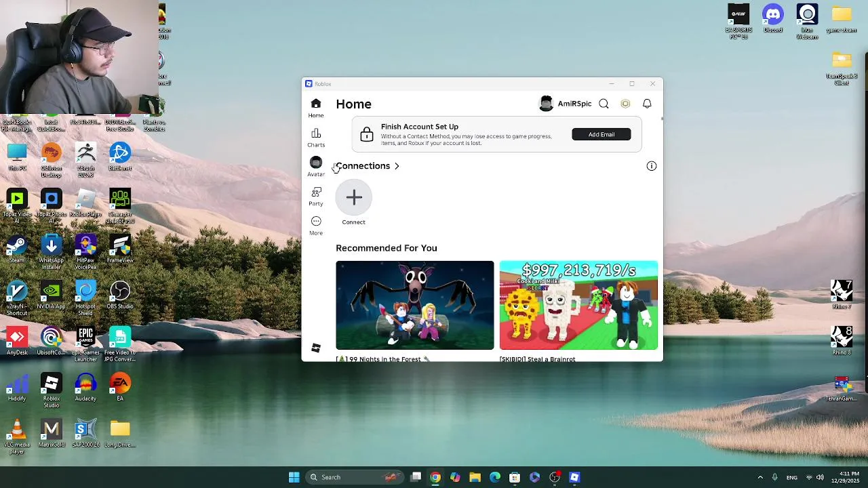Select the Hiddify desktop shortcut
Viewport: 868px width, 488px height.
coord(17,388)
